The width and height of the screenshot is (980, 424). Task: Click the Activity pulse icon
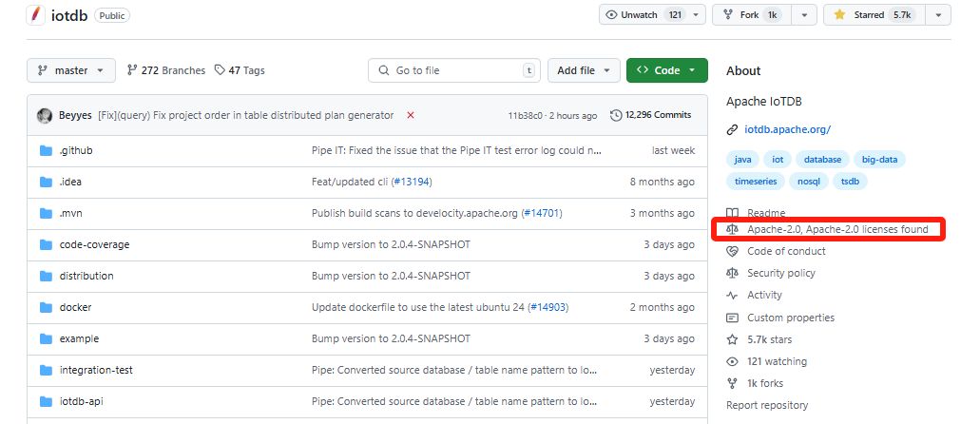[x=732, y=295]
